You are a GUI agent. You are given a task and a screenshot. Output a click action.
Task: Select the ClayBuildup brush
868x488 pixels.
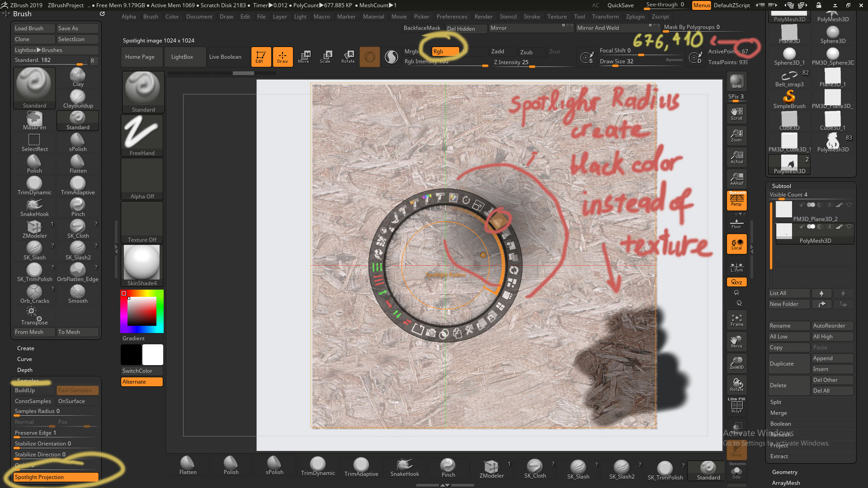[78, 99]
